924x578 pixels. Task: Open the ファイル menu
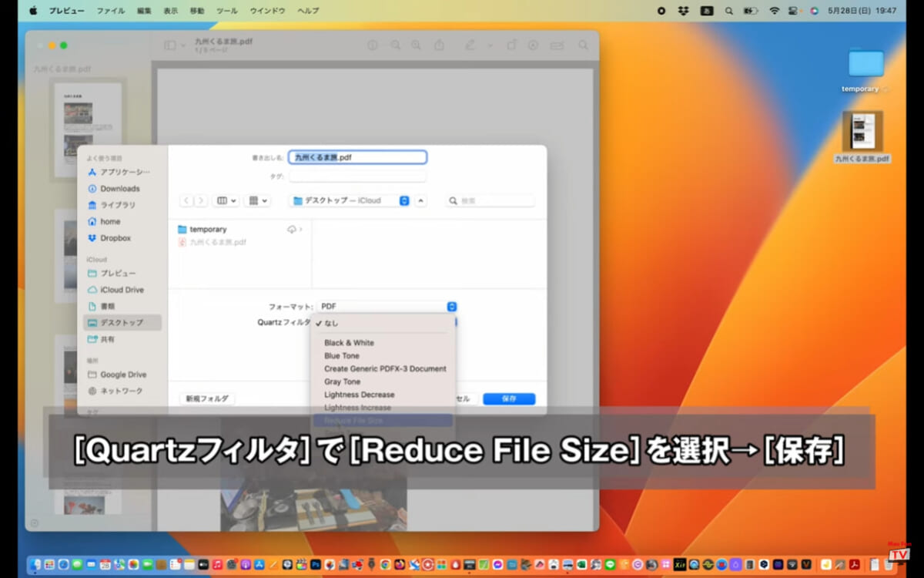(x=111, y=11)
